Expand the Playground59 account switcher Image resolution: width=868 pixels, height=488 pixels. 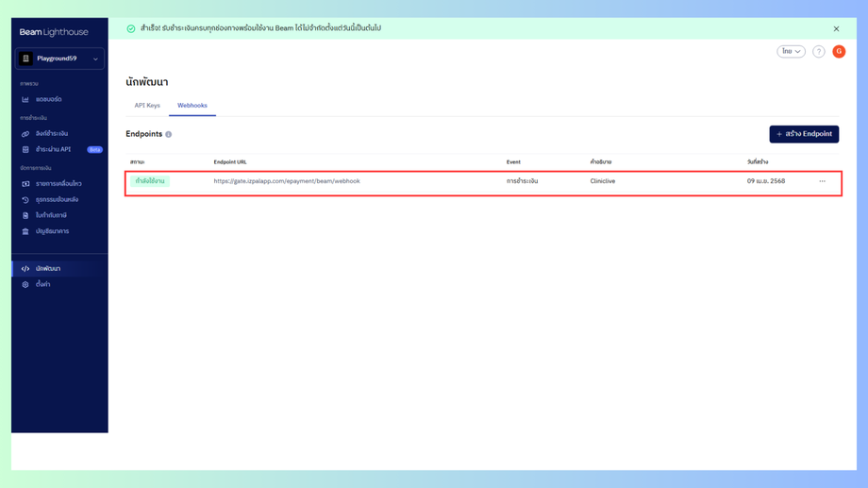pyautogui.click(x=59, y=59)
